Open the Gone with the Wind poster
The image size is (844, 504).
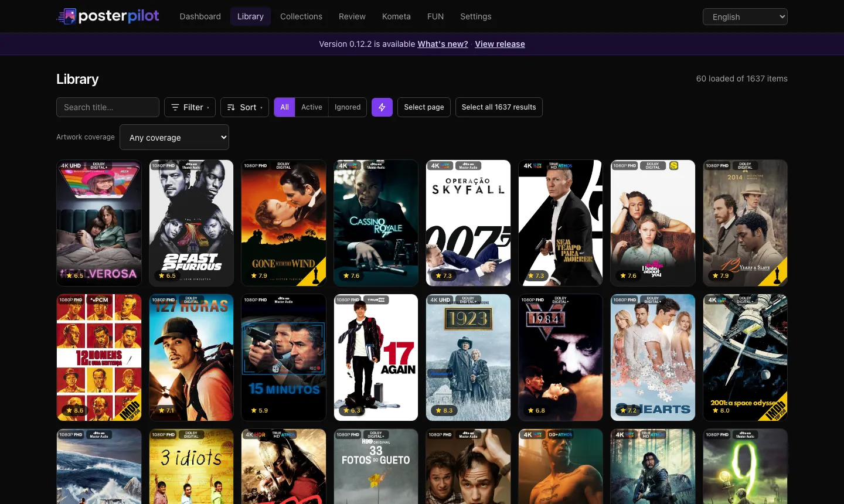tap(284, 223)
